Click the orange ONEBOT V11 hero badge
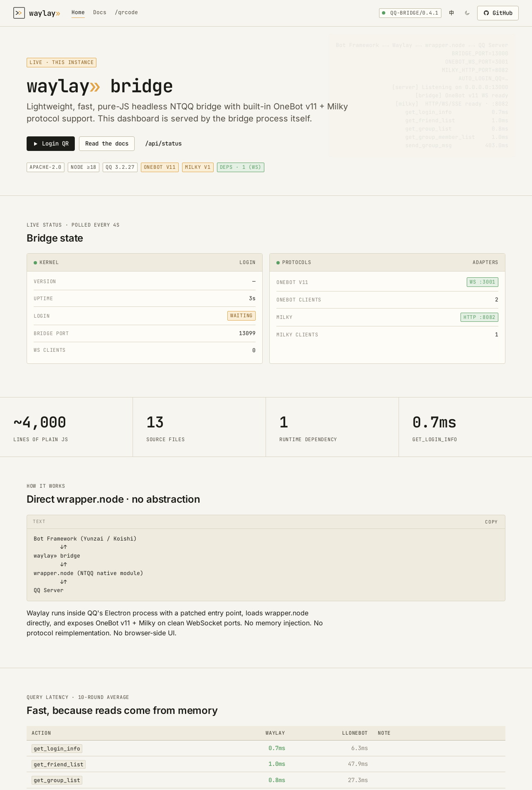 click(x=160, y=167)
